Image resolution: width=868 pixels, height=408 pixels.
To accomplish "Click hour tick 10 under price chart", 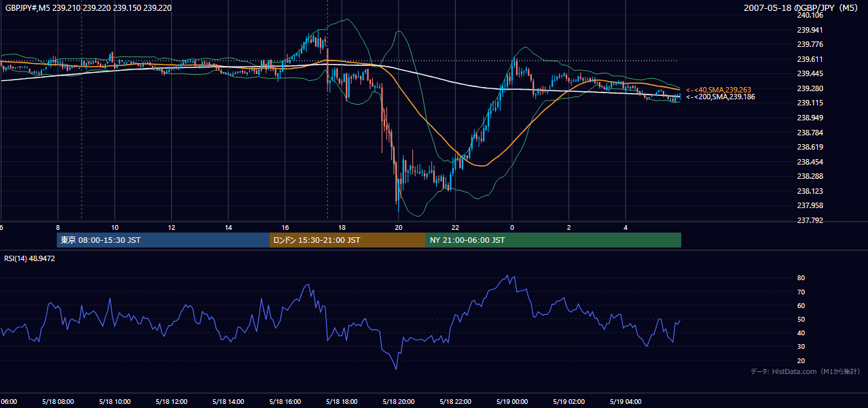I will coord(115,227).
